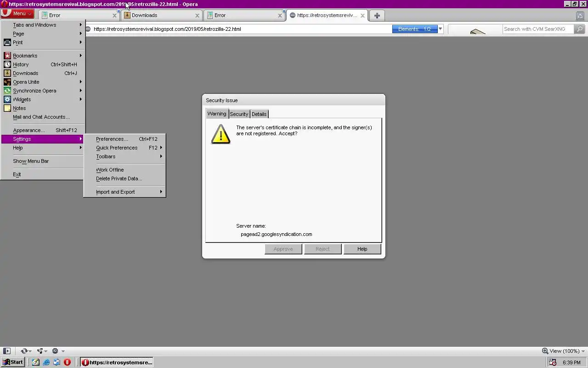Launch Opera from quick launch bar
The height and width of the screenshot is (368, 588).
pos(67,362)
